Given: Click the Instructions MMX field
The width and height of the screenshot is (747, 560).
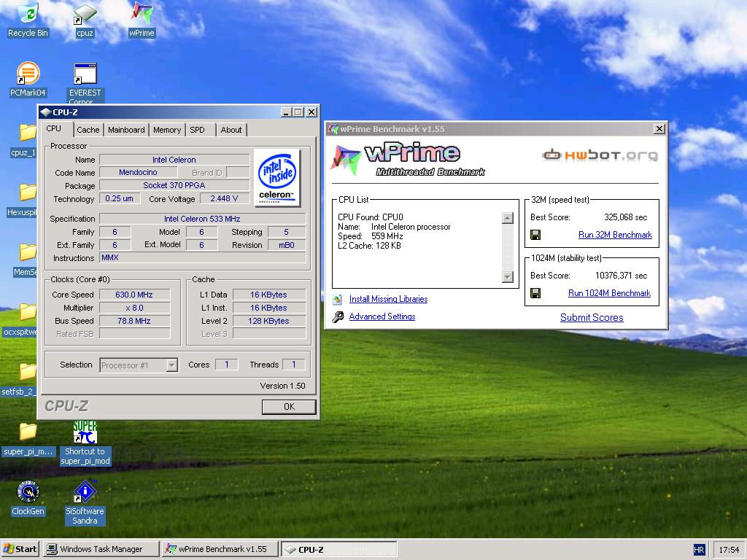Looking at the screenshot, I should tap(203, 257).
